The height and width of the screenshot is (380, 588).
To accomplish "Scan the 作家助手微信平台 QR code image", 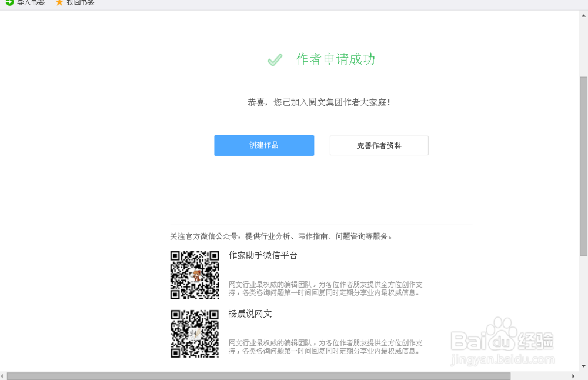I will (x=194, y=275).
